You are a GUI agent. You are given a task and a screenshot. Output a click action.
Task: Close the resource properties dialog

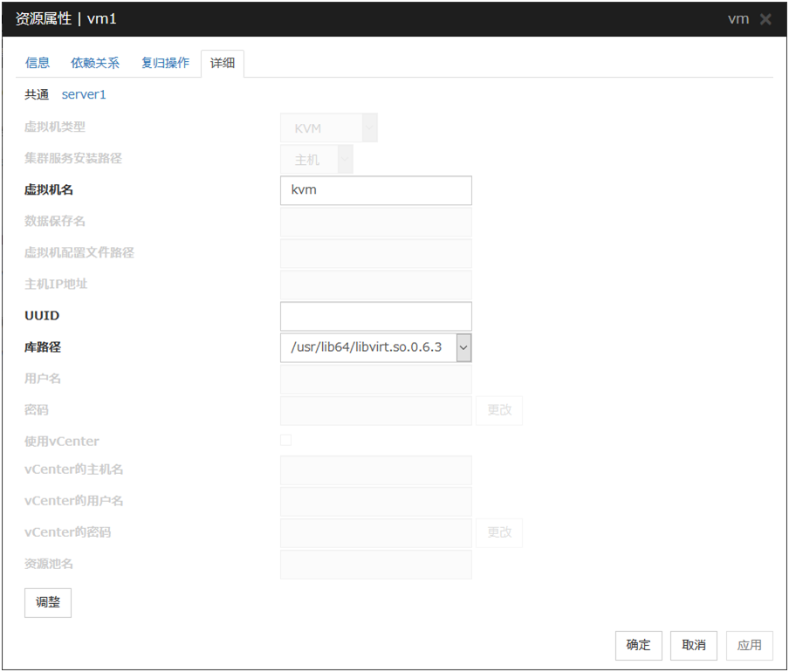[x=765, y=19]
